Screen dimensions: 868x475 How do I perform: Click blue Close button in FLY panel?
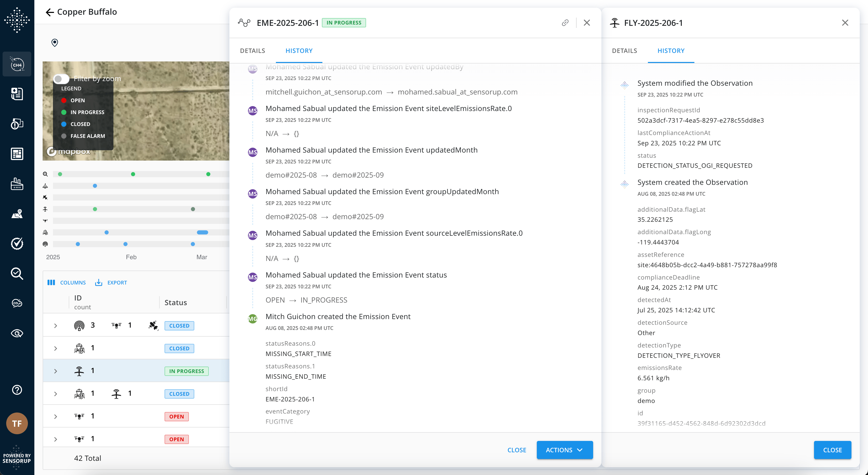click(x=832, y=450)
